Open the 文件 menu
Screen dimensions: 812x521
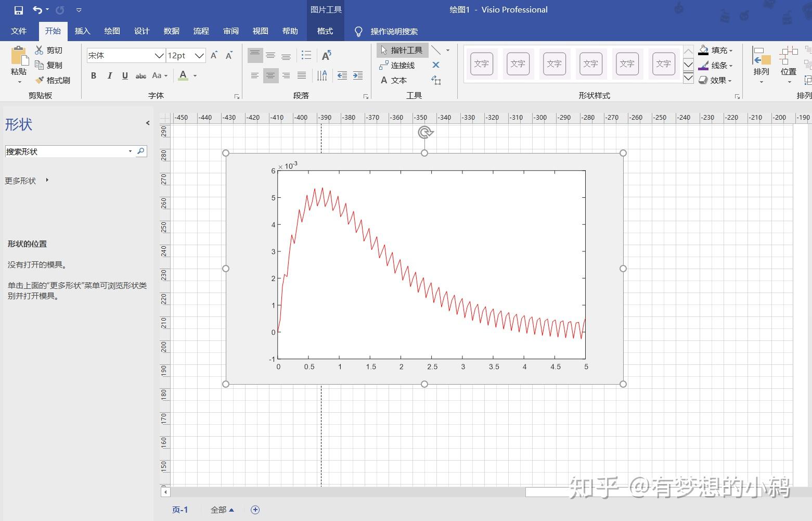tap(19, 31)
